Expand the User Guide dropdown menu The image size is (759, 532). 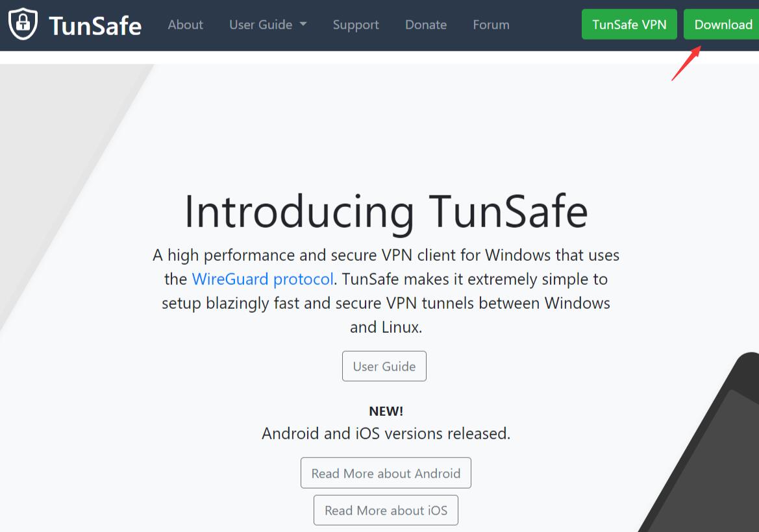[x=268, y=25]
